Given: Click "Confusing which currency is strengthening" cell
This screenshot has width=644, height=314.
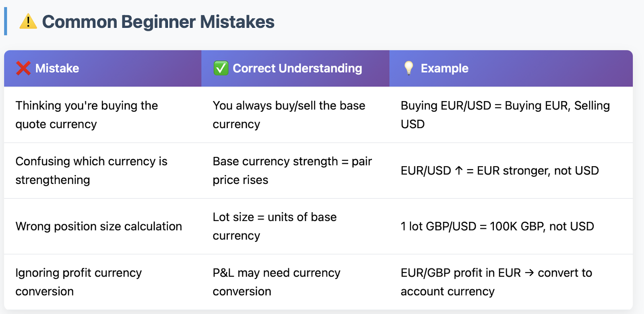Looking at the screenshot, I should (91, 170).
